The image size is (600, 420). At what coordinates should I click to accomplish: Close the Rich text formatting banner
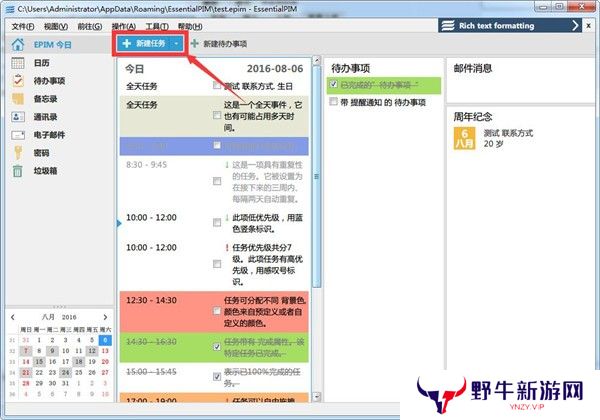(589, 26)
